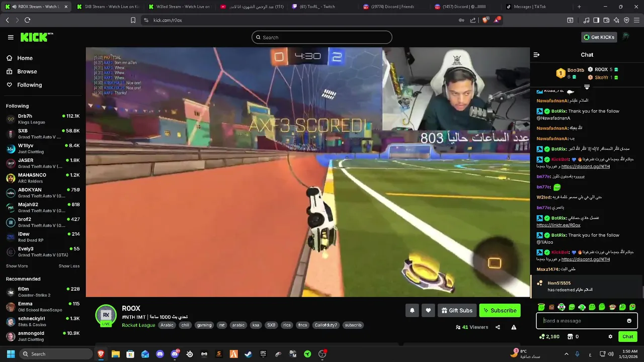Click Show Less in Following list
644x362 pixels.
click(69, 266)
